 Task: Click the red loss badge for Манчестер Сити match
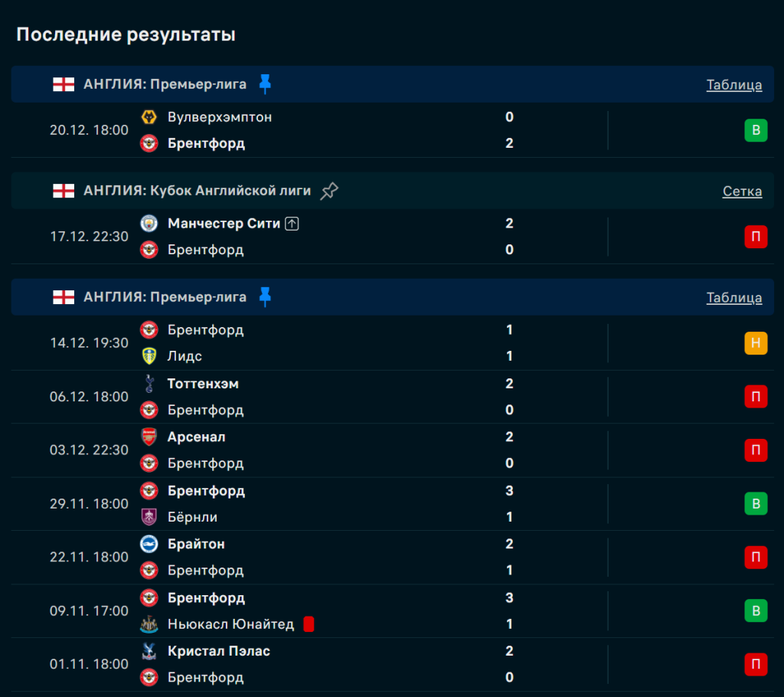(x=756, y=237)
